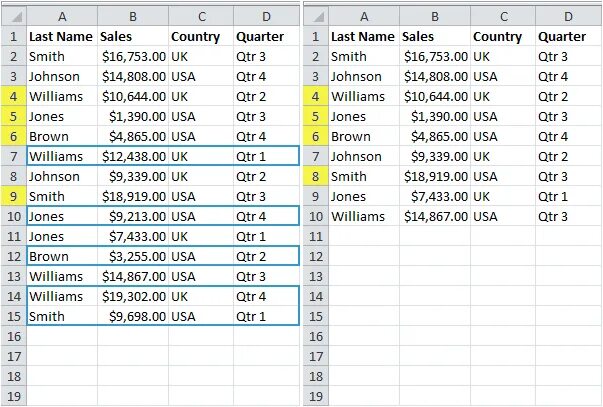Click the Country header cell in right sheet

(x=502, y=36)
